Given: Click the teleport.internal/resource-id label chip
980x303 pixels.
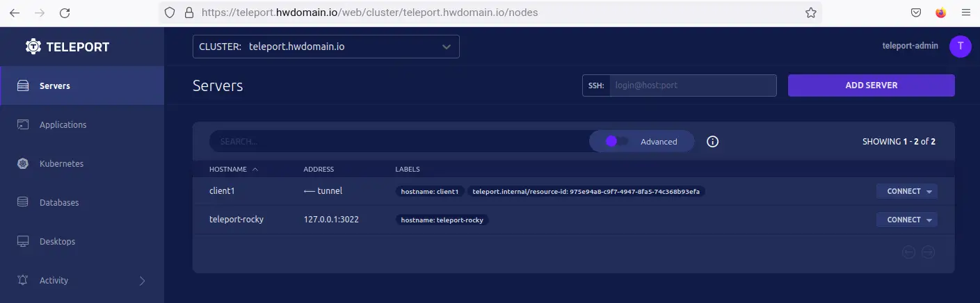Looking at the screenshot, I should [586, 191].
